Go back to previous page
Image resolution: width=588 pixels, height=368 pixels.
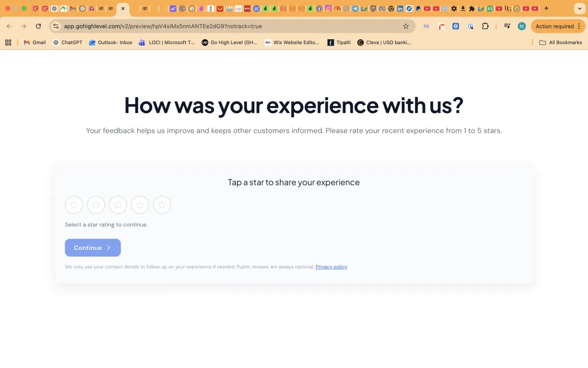[x=9, y=26]
